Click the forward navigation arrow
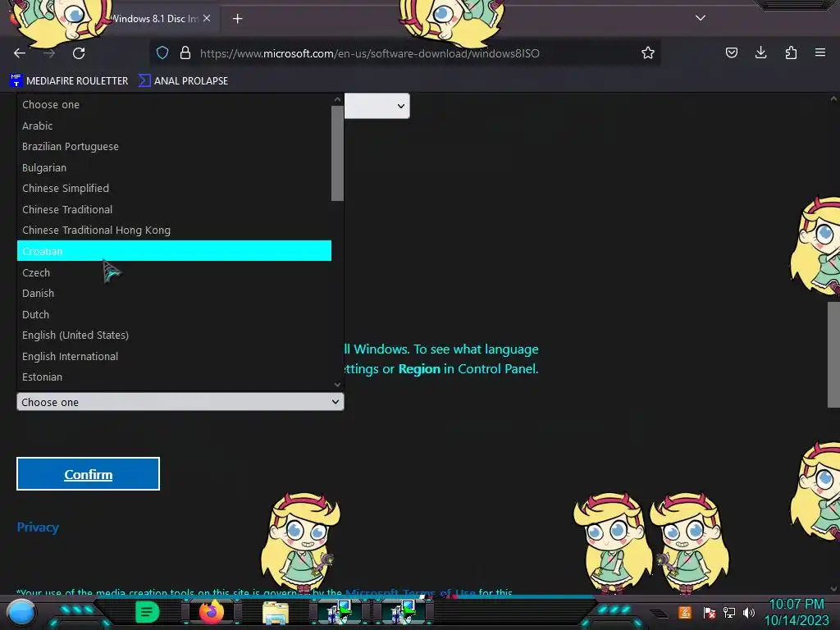840x630 pixels. pos(49,53)
